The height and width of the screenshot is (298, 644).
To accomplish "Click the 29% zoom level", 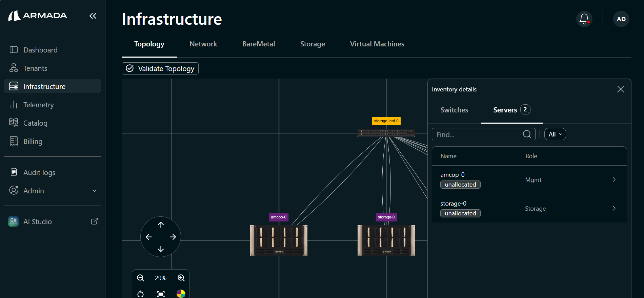I will pos(161,278).
